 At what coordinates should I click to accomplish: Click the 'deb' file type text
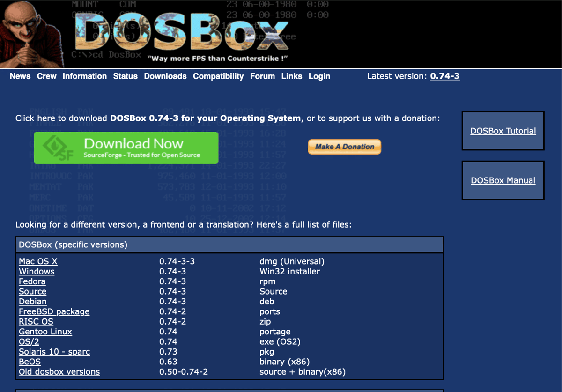click(x=267, y=302)
